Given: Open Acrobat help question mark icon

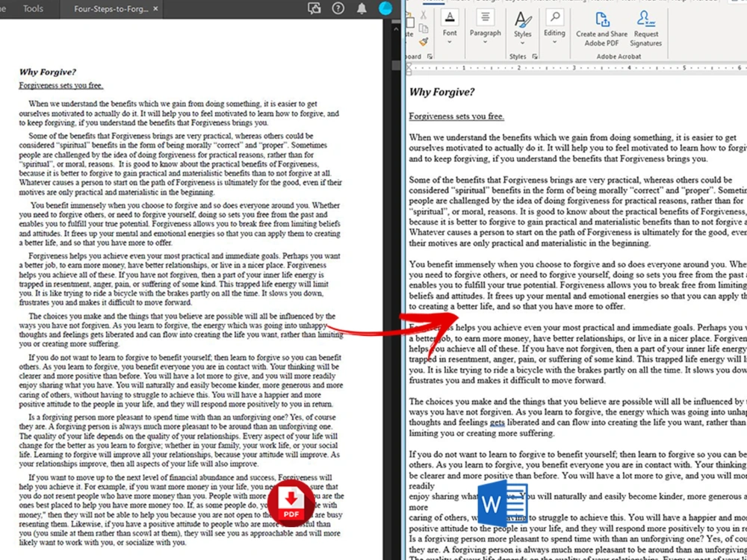Looking at the screenshot, I should (x=338, y=8).
